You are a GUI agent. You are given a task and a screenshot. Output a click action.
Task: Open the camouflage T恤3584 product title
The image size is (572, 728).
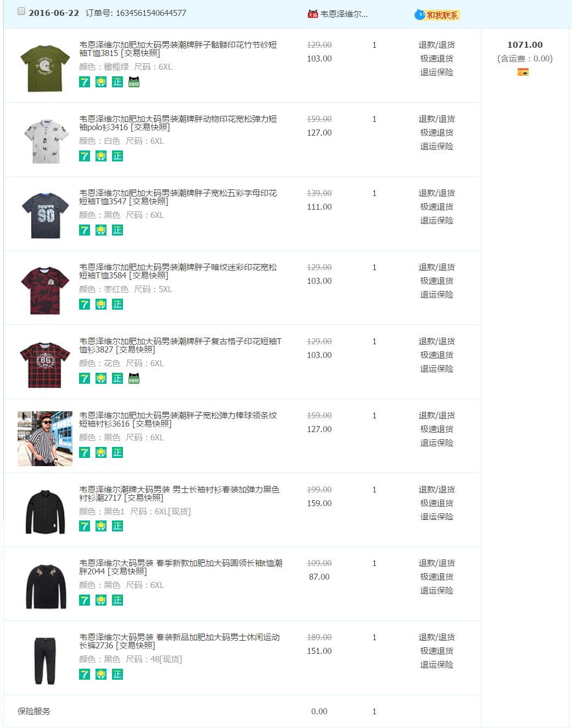tap(178, 267)
